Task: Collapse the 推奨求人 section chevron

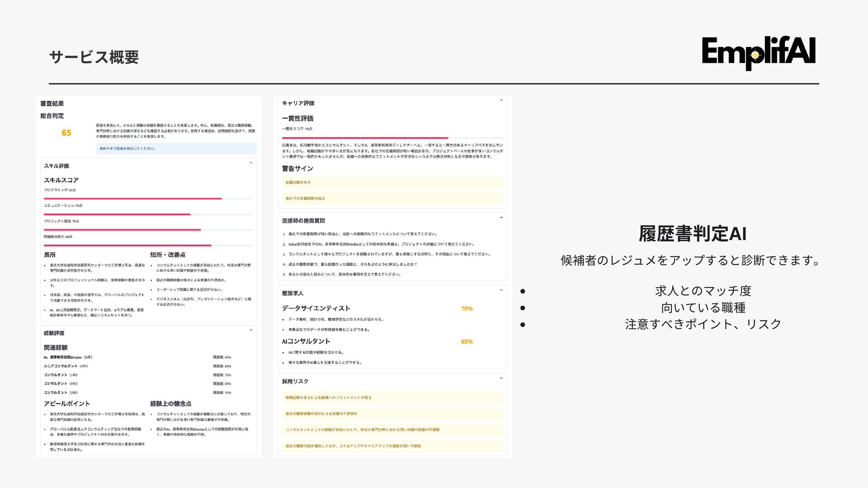Action: coord(501,290)
